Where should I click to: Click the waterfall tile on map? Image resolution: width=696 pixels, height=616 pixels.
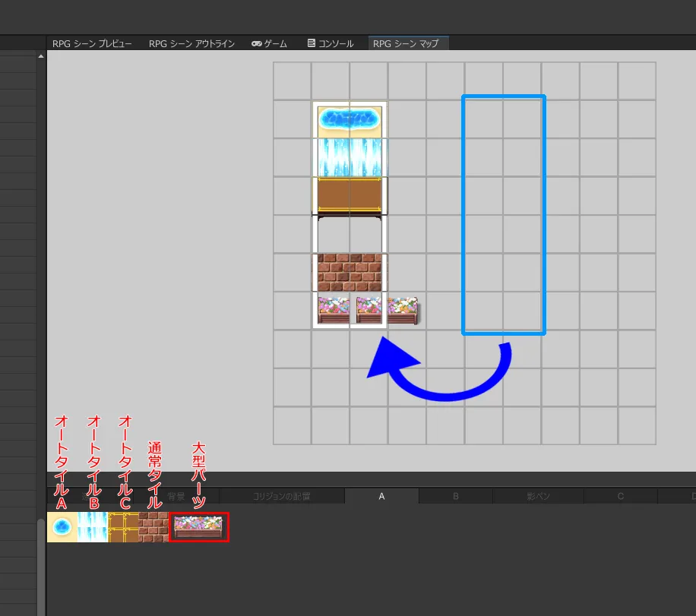(x=349, y=157)
